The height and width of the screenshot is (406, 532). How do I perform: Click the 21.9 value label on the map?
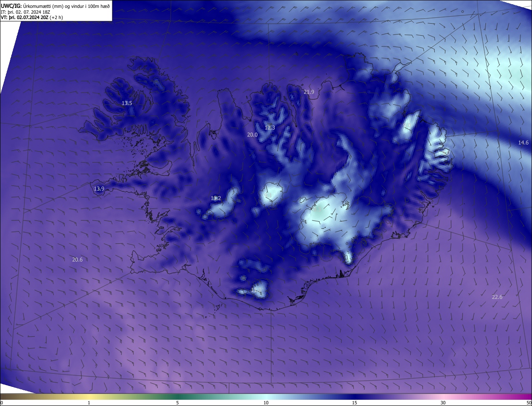(309, 92)
